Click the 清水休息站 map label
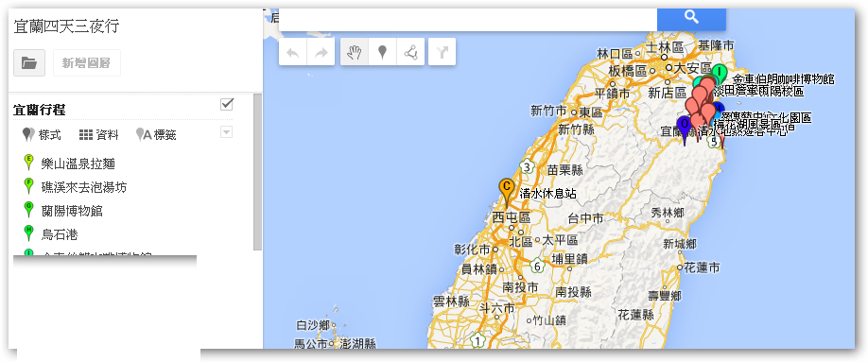 pos(548,194)
